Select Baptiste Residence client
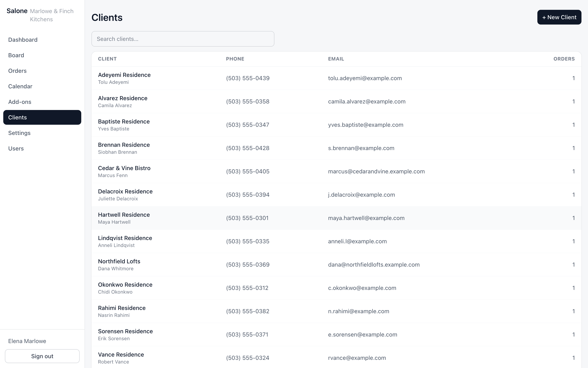Viewport: 588px width, 368px height. 336,125
